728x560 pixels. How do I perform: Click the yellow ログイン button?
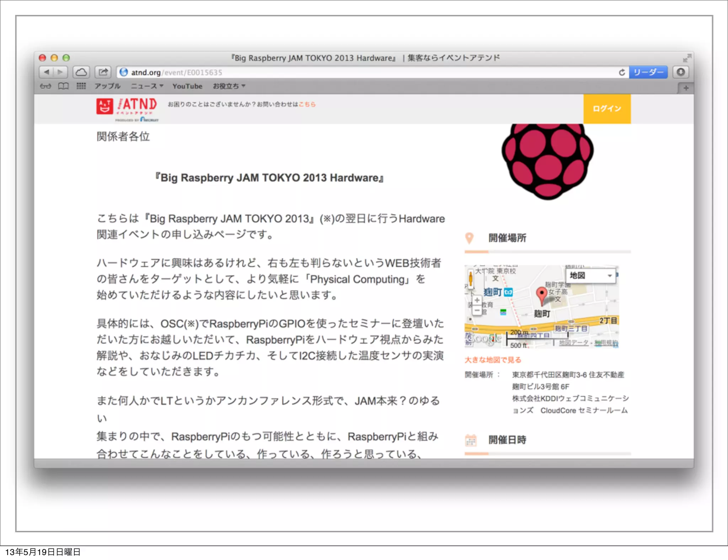(607, 109)
